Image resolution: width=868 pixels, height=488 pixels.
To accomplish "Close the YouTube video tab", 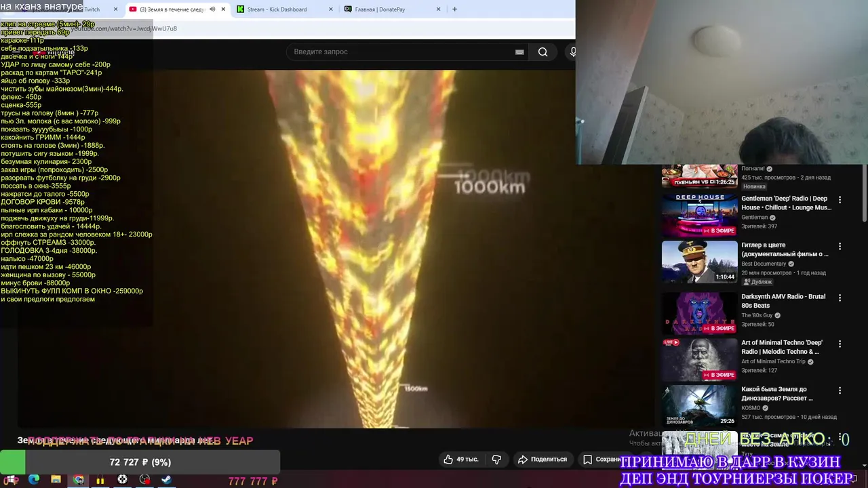I will click(223, 9).
